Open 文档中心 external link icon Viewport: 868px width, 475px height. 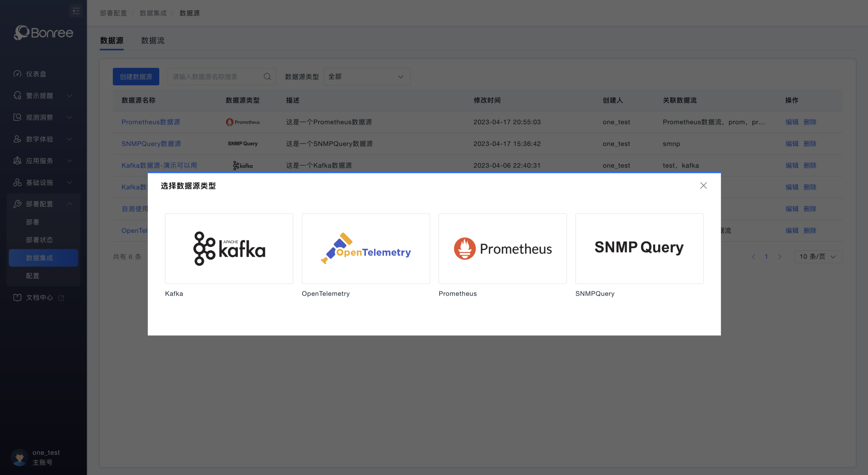61,298
